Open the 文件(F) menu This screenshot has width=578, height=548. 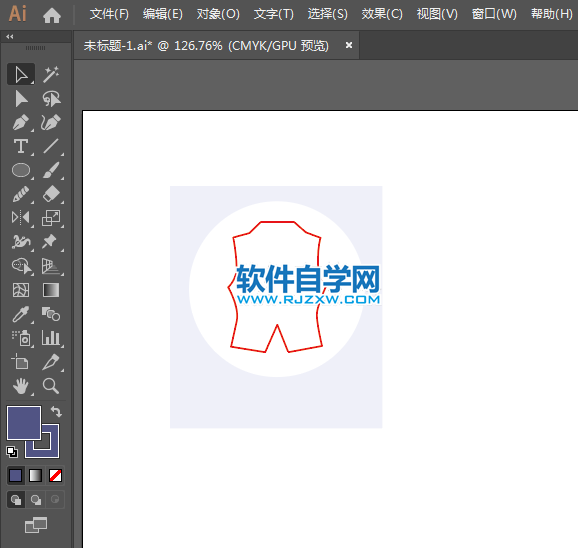109,14
